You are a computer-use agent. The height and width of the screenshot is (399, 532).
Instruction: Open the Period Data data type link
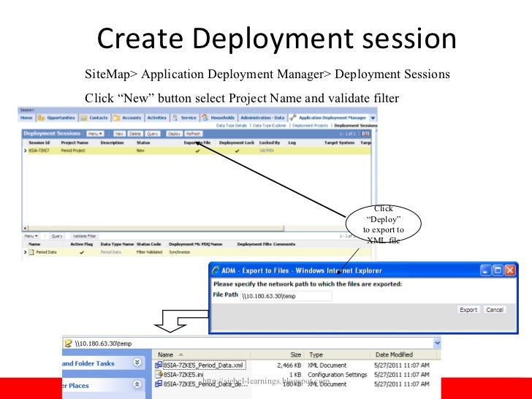tap(110, 252)
